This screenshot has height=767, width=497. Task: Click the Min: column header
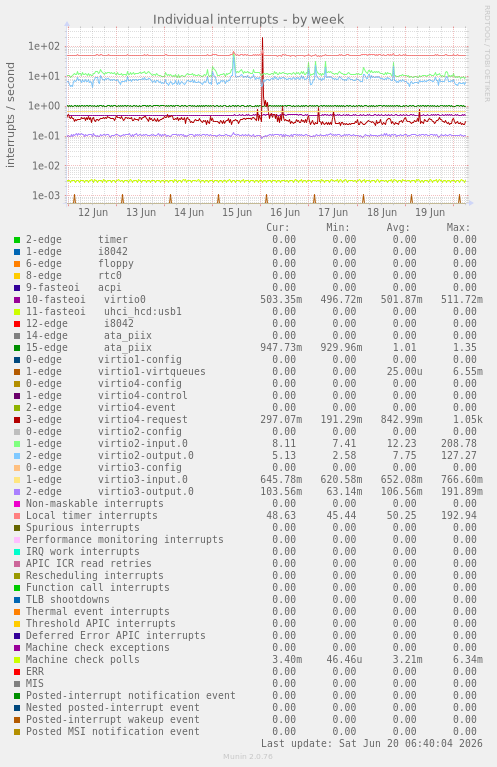point(338,227)
